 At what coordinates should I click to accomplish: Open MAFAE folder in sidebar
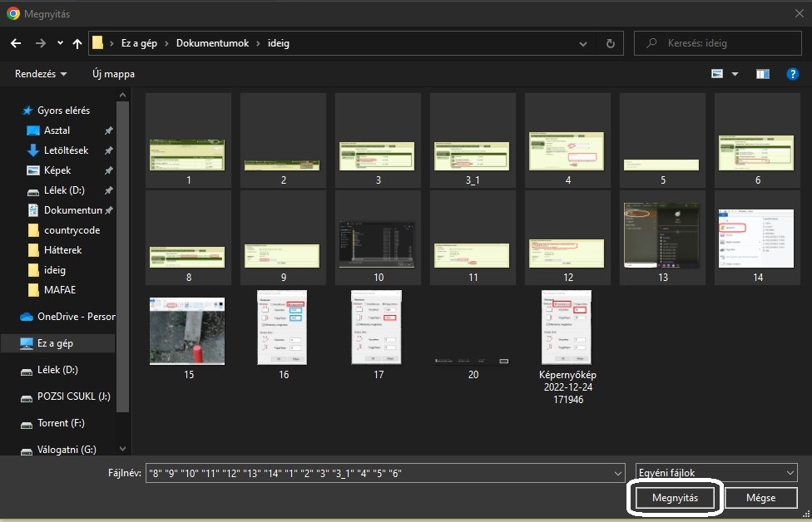coord(60,290)
